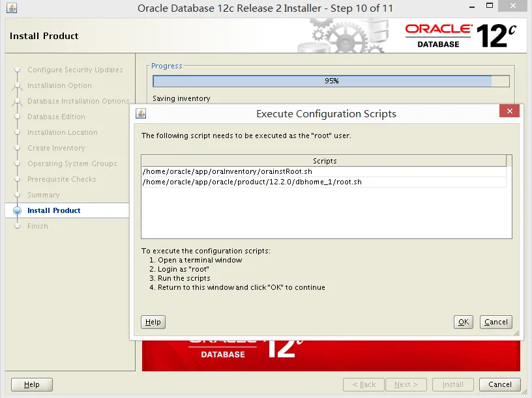
Task: Click the disabled Install button
Action: (453, 384)
